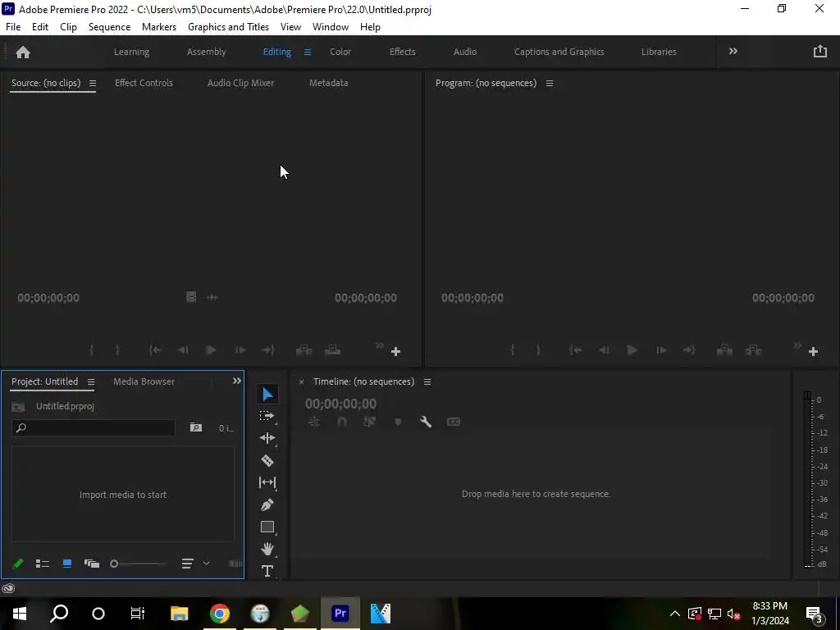This screenshot has width=840, height=630.
Task: Select the Razor tool
Action: (267, 460)
